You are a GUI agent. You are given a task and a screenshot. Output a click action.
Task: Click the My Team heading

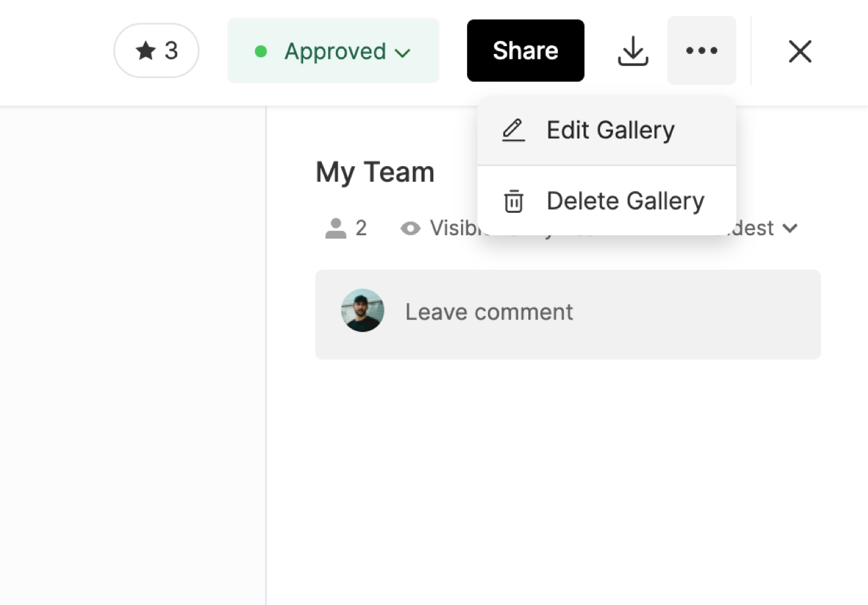pos(375,173)
